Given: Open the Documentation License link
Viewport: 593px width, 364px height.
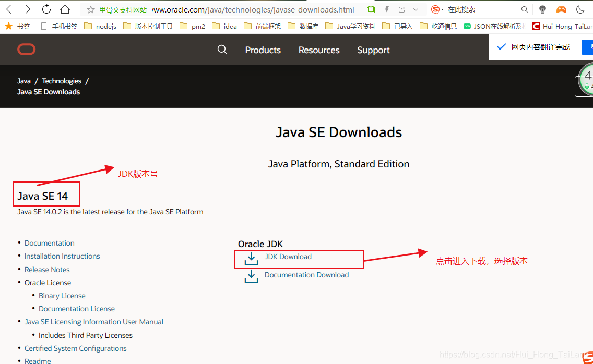Looking at the screenshot, I should click(x=77, y=309).
